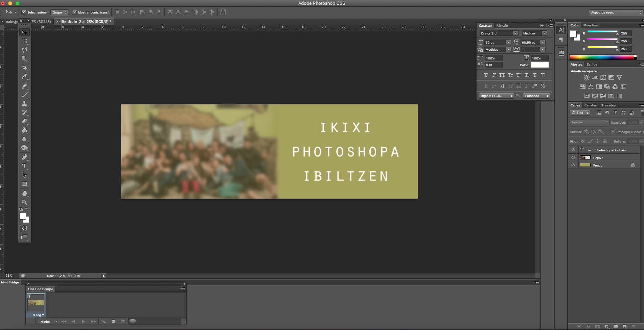Play the timeline animation

(x=84, y=322)
